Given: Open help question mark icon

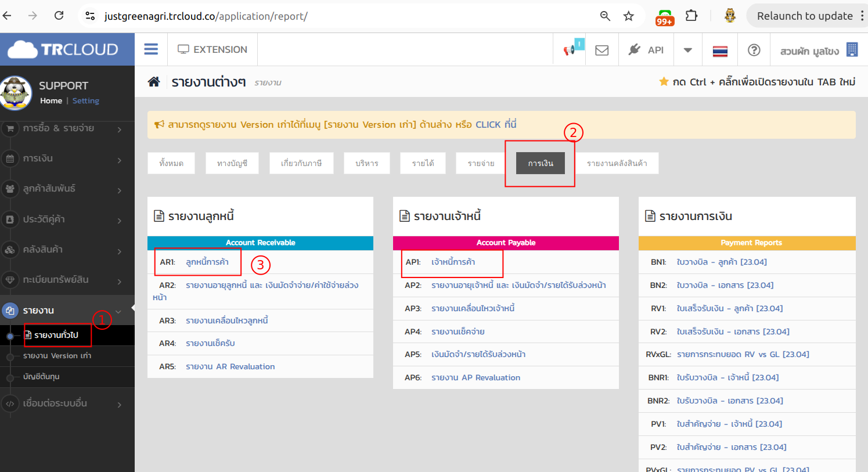Looking at the screenshot, I should [x=754, y=50].
